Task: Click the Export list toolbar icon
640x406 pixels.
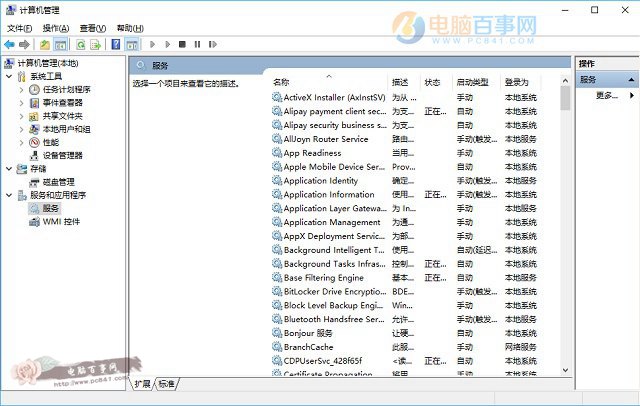Action: [96, 44]
